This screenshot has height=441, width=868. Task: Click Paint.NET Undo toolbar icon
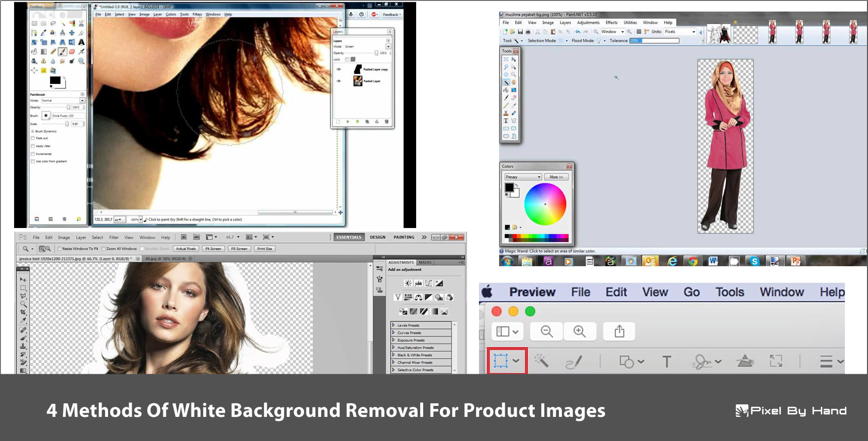click(578, 32)
